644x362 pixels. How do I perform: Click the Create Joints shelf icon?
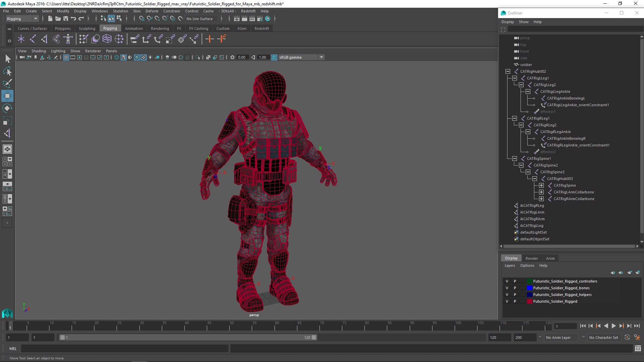(x=33, y=39)
